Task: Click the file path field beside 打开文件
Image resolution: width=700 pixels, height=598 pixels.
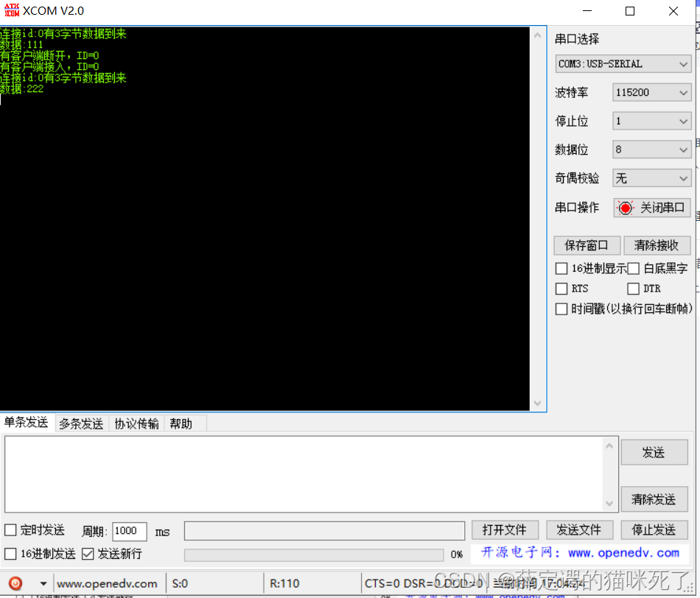Action: coord(324,530)
